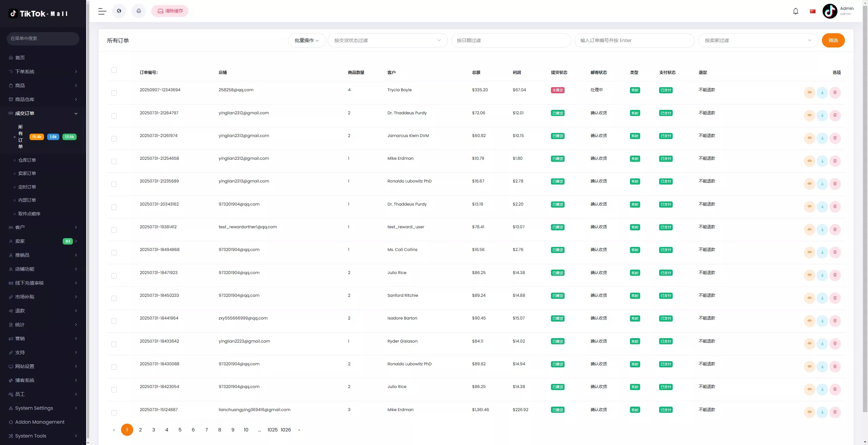Image resolution: width=868 pixels, height=445 pixels.
Task: Select checkbox for order 20250731-15124887
Action: (x=114, y=413)
